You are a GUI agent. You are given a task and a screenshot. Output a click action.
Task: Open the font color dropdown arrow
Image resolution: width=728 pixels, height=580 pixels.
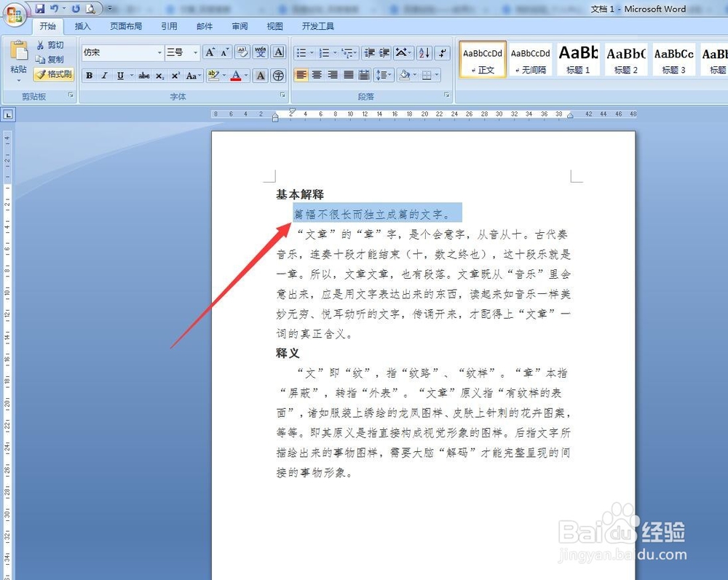pos(246,75)
